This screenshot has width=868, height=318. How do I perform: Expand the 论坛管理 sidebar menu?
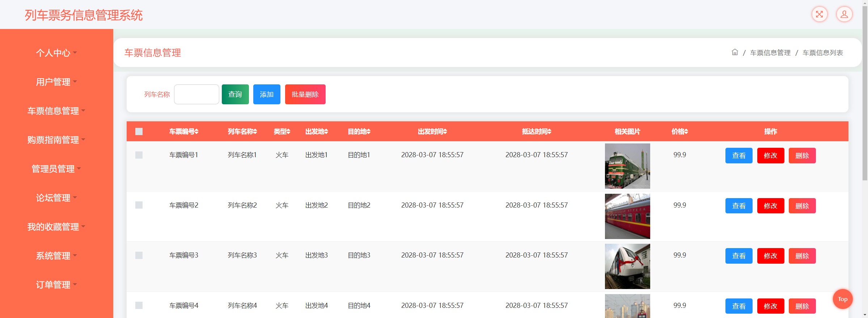coord(56,198)
